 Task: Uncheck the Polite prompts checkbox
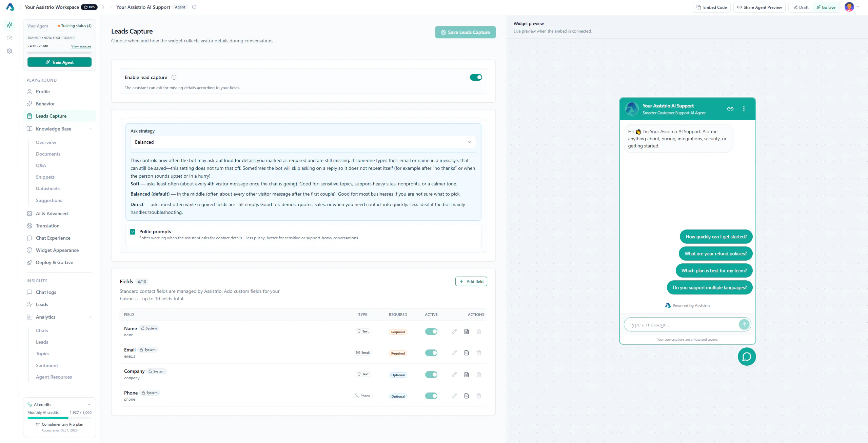tap(133, 232)
